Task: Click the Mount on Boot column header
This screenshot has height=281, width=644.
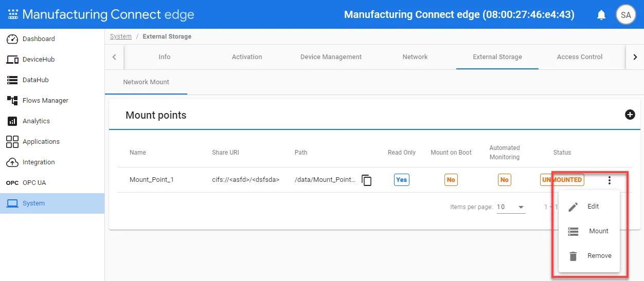Action: point(451,153)
